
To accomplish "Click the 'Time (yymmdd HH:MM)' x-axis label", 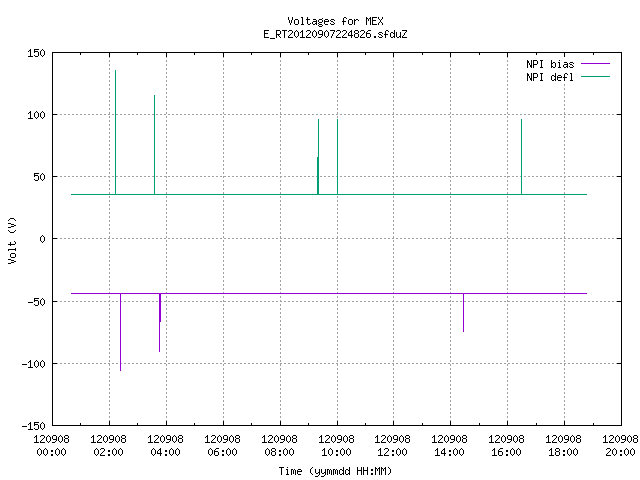I will (x=335, y=471).
